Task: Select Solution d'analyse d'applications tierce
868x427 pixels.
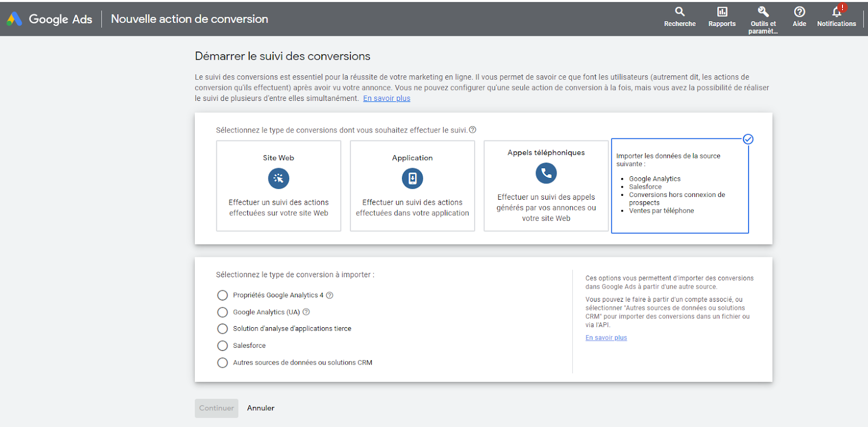Action: pyautogui.click(x=222, y=329)
